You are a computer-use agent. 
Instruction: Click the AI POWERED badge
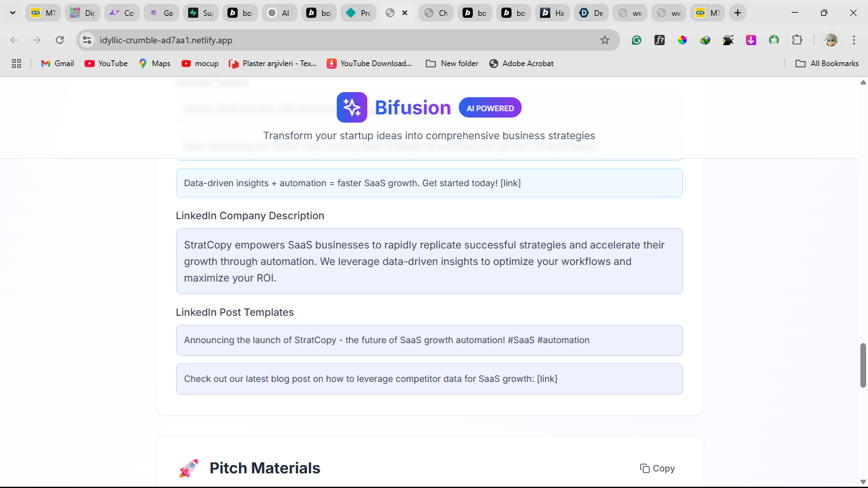[x=490, y=108]
